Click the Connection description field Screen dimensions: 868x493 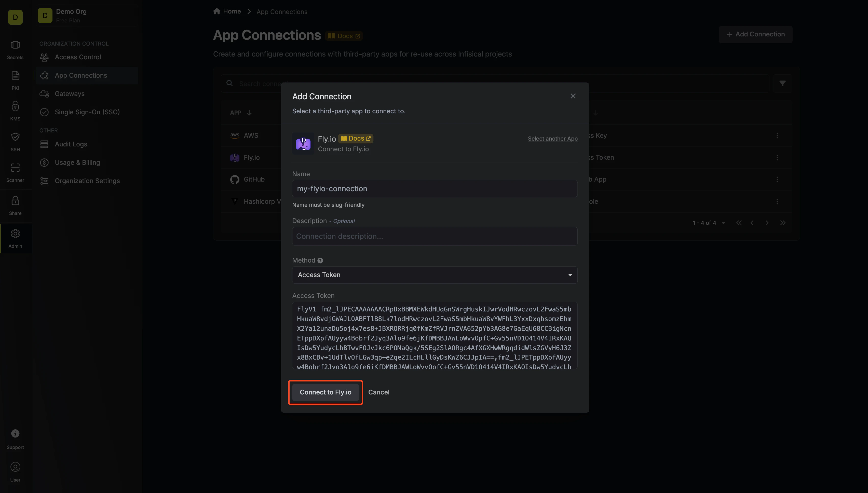tap(435, 236)
